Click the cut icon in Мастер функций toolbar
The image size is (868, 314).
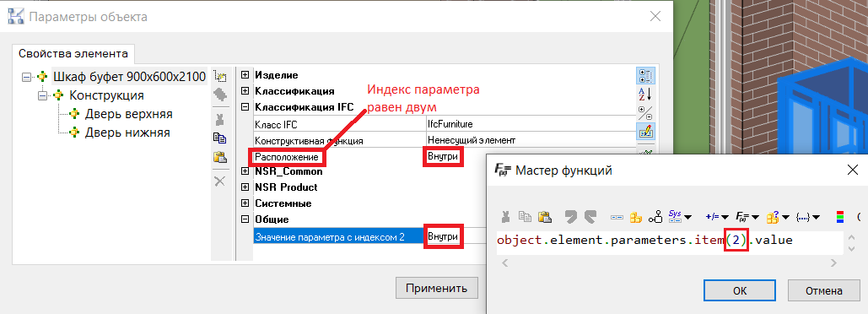point(505,217)
